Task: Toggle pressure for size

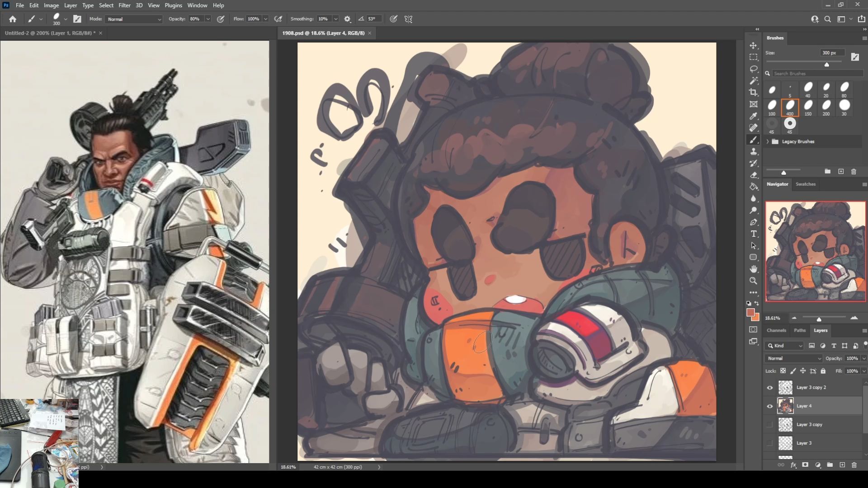Action: (394, 19)
